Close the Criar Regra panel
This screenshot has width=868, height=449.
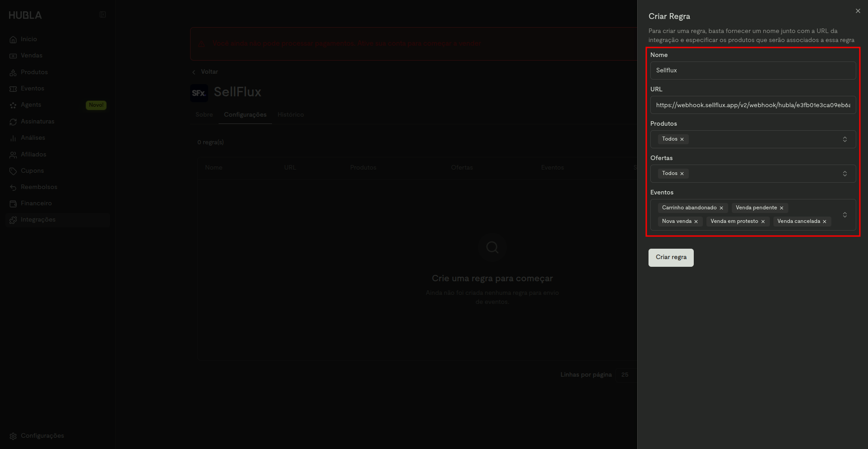(x=858, y=11)
